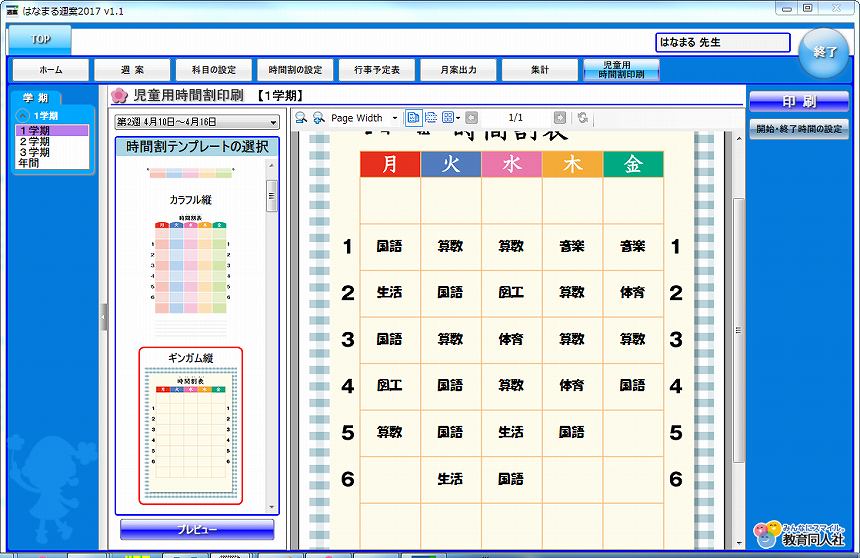This screenshot has height=558, width=860.
Task: Open 集計 menu
Action: pyautogui.click(x=540, y=70)
